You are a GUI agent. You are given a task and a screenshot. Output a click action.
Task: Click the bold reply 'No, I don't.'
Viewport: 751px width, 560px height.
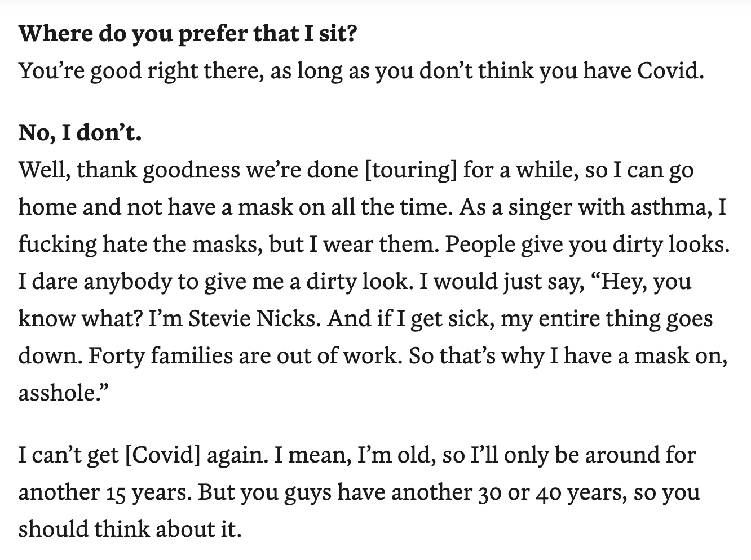(80, 133)
